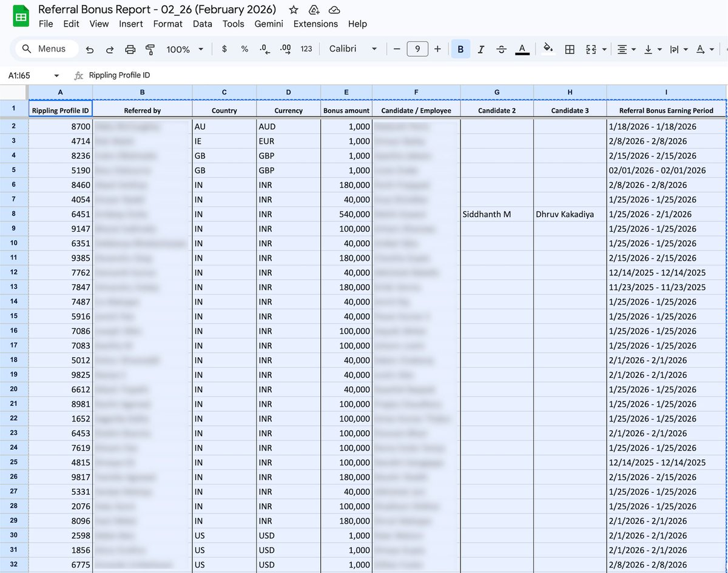Toggle italic formatting
The height and width of the screenshot is (573, 728).
481,49
